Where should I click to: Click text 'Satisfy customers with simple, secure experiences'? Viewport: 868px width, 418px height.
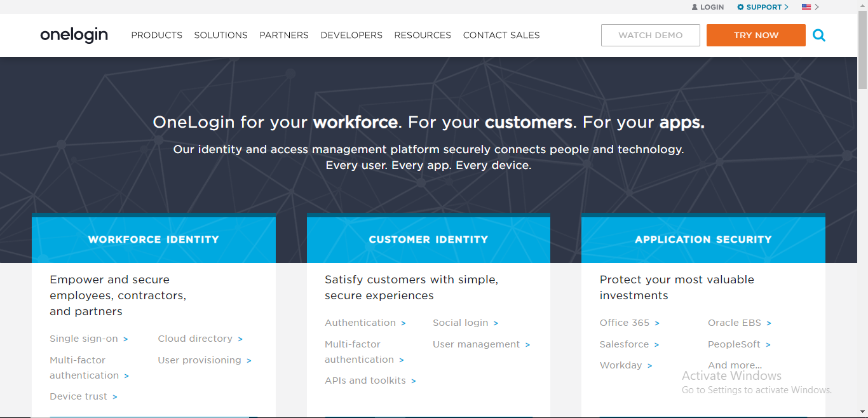click(x=411, y=287)
